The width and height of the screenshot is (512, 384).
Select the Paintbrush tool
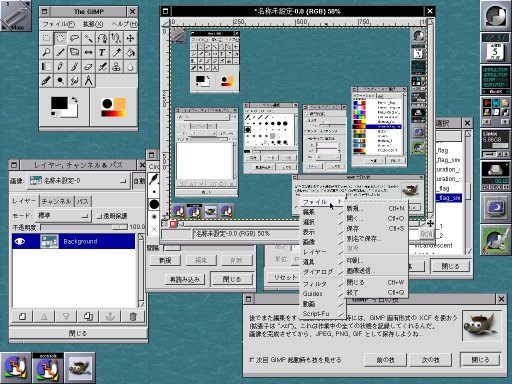[x=74, y=66]
